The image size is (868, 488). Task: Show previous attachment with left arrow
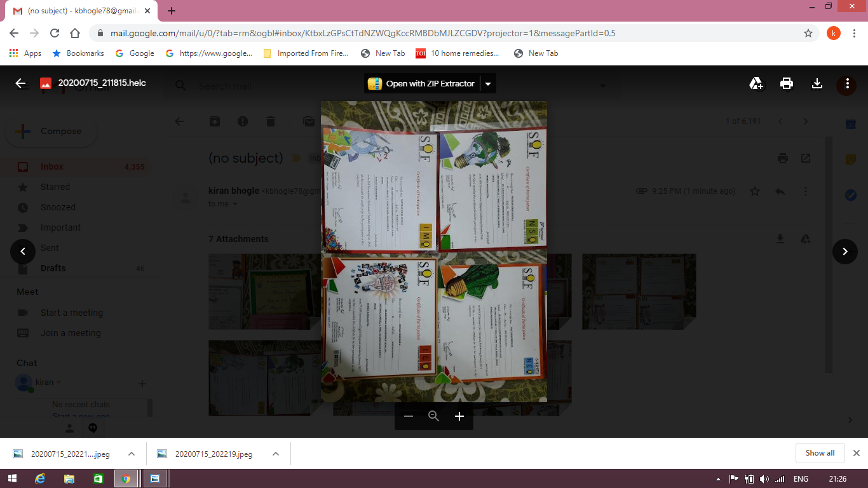click(x=23, y=252)
